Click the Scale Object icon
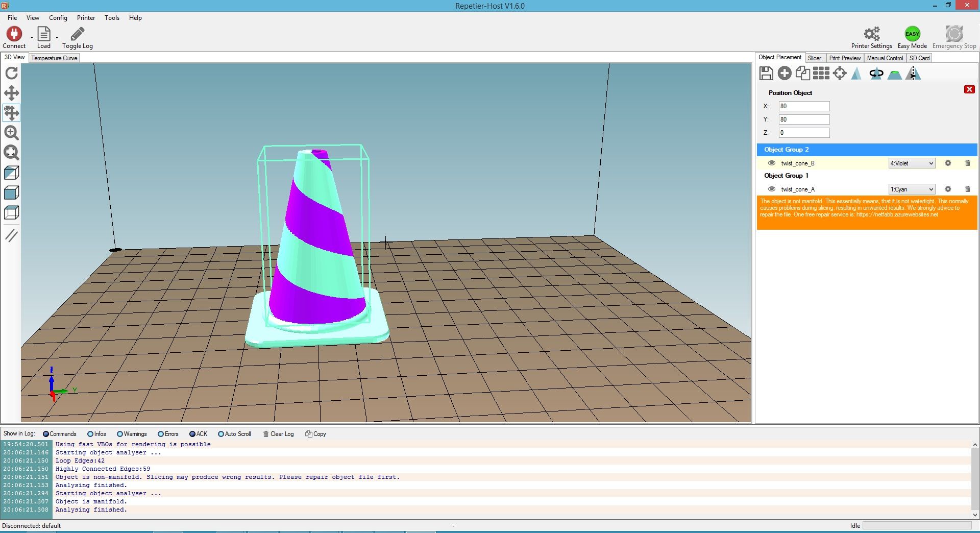This screenshot has width=980, height=533. click(856, 73)
